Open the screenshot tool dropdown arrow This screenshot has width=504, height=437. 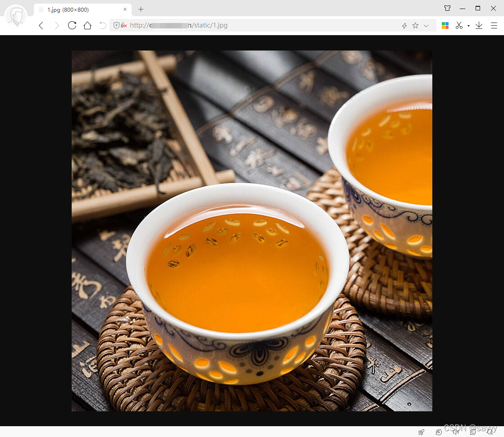point(468,26)
